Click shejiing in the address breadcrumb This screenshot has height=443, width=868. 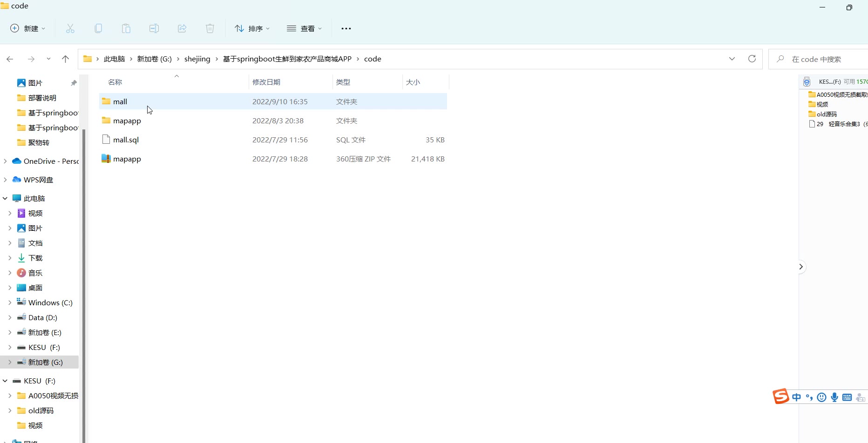tap(197, 59)
